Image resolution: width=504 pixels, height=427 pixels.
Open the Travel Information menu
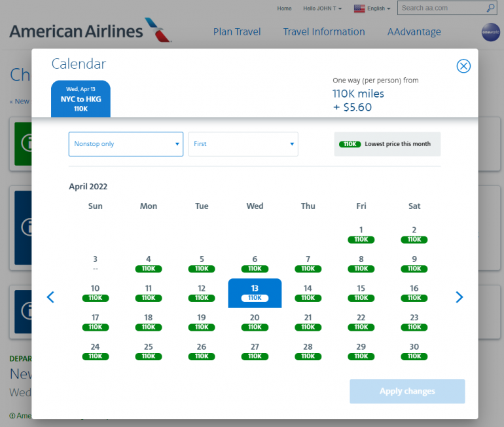pyautogui.click(x=324, y=31)
